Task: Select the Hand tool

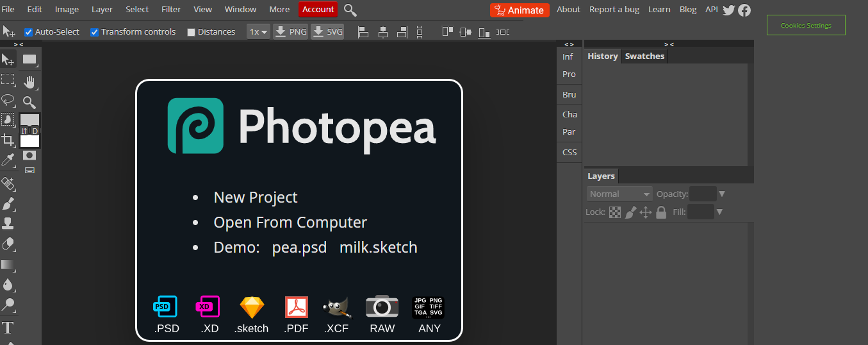Action: [x=29, y=81]
